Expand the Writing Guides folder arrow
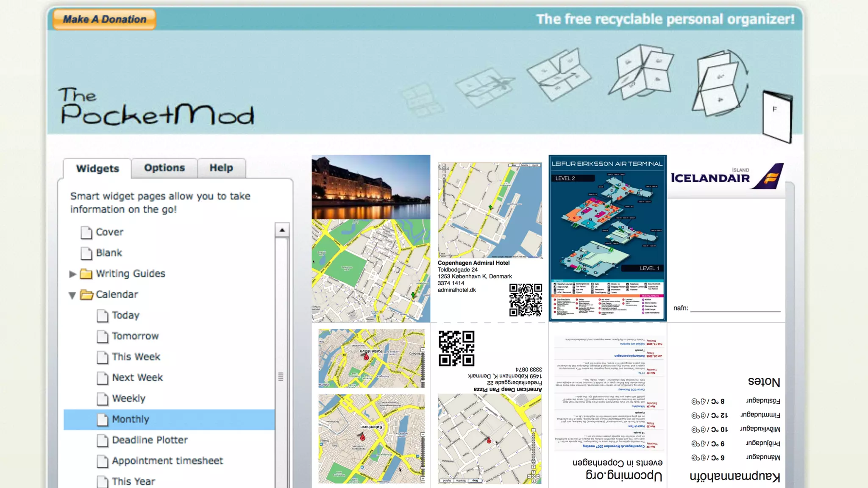Screen dimensions: 868x488 pyautogui.click(x=72, y=274)
